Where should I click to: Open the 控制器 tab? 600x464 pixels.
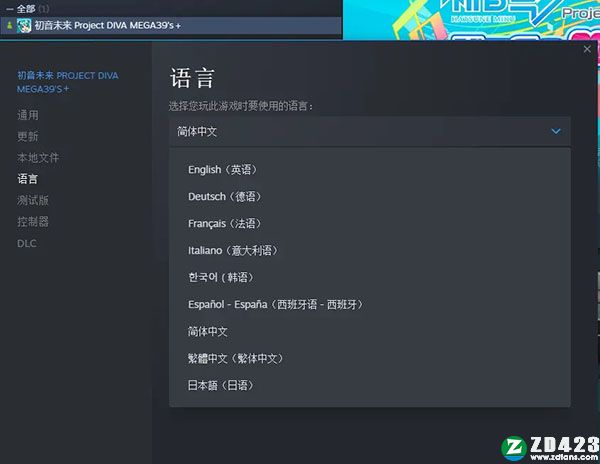(x=33, y=221)
